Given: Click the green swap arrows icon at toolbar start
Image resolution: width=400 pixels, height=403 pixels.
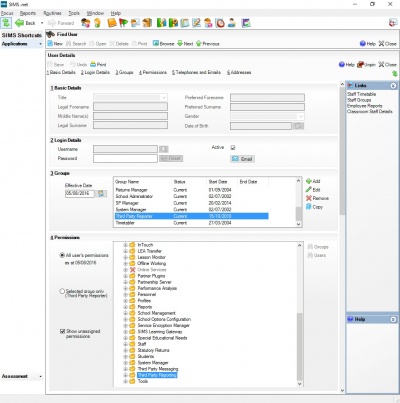Looking at the screenshot, I should 6,23.
